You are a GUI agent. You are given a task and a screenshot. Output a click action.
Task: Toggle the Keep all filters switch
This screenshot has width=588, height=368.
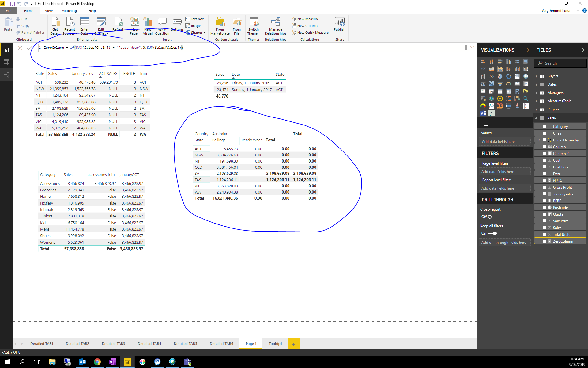coord(492,233)
